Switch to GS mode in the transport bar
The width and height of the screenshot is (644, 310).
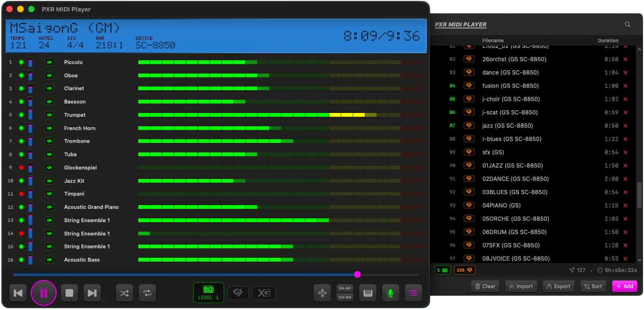(x=238, y=293)
